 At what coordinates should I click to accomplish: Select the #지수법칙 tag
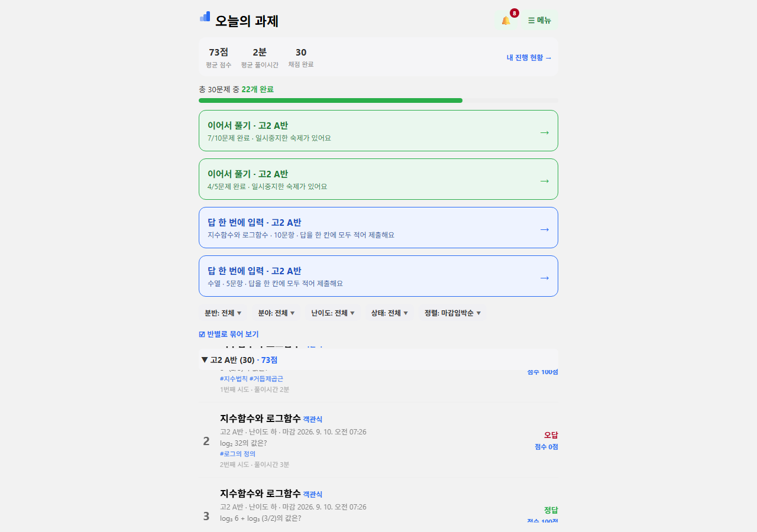click(234, 379)
